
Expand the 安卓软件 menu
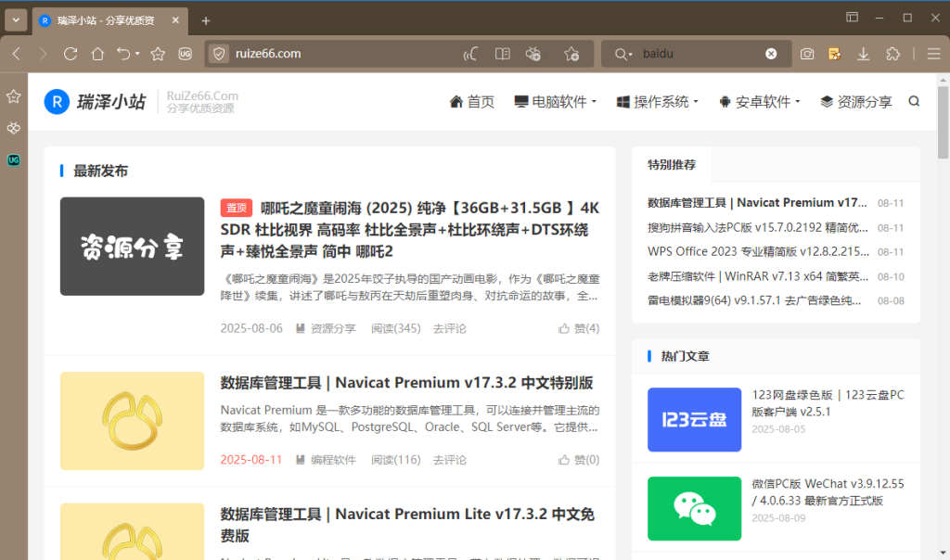(x=759, y=102)
